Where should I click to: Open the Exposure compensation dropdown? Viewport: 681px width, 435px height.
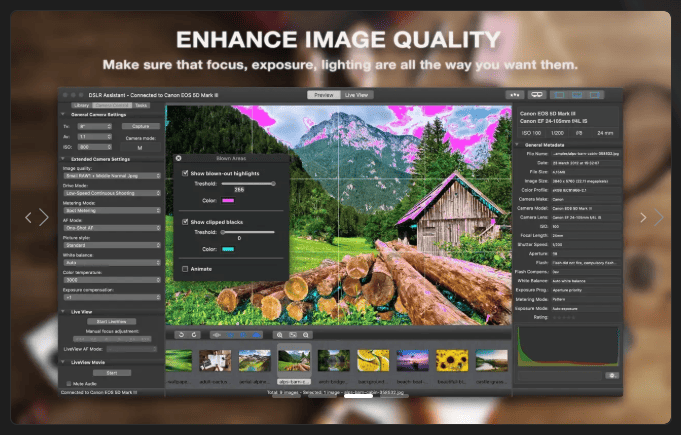pyautogui.click(x=112, y=297)
